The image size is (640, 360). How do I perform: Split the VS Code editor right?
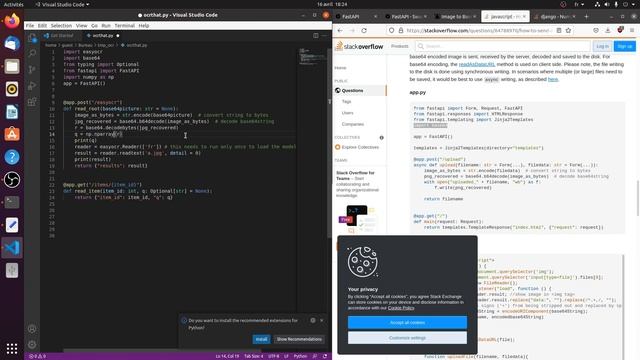(x=316, y=36)
